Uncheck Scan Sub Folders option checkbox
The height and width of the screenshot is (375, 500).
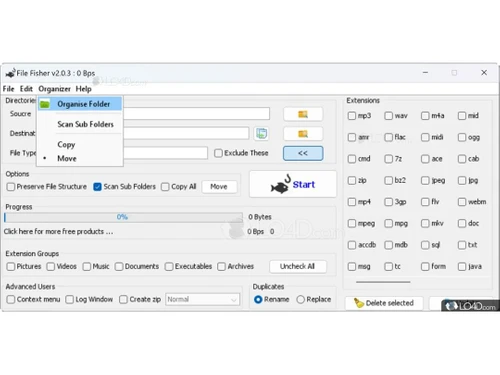(97, 187)
